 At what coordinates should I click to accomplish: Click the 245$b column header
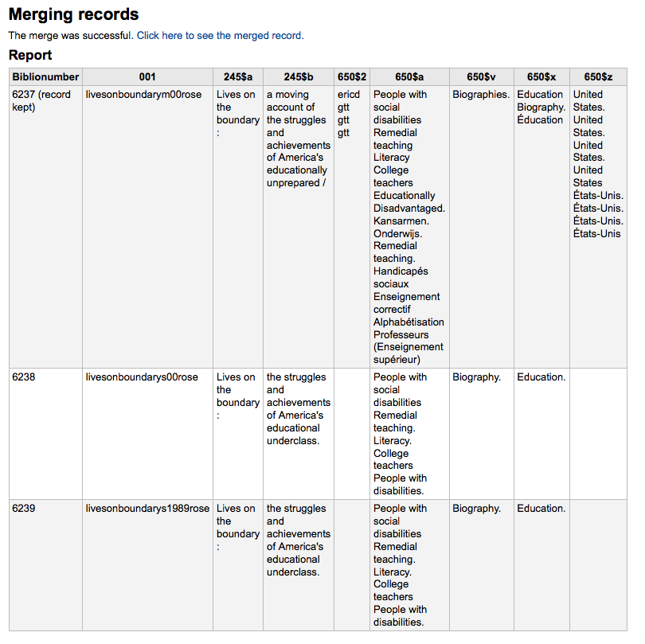point(299,77)
